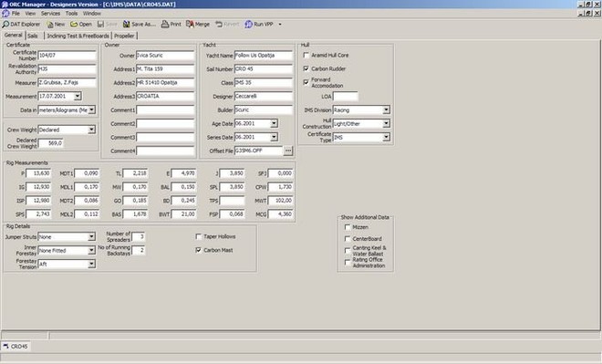Image resolution: width=602 pixels, height=364 pixels.
Task: Click the MWT field showing 102,00
Action: (x=280, y=201)
